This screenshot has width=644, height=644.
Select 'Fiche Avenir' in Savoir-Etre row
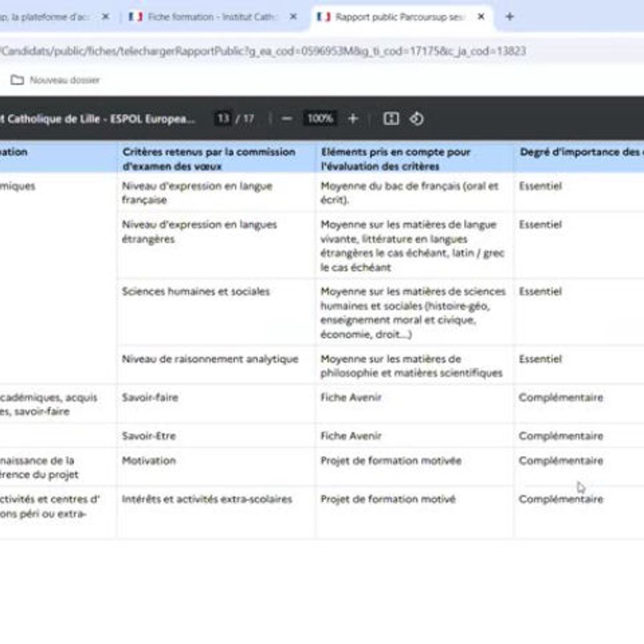[351, 436]
